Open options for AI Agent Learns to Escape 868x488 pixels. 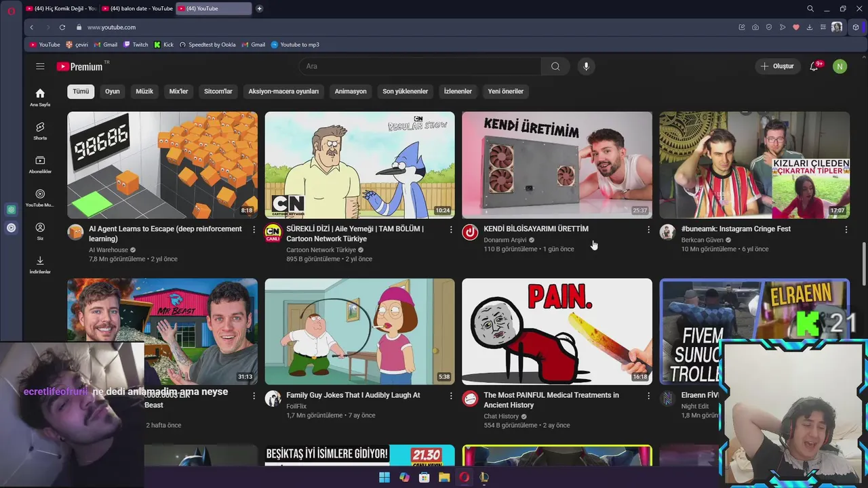pos(254,230)
